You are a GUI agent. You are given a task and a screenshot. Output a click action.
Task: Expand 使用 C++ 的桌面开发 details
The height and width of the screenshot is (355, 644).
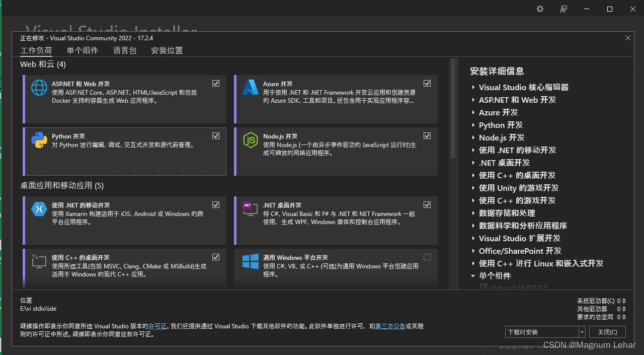pyautogui.click(x=473, y=175)
